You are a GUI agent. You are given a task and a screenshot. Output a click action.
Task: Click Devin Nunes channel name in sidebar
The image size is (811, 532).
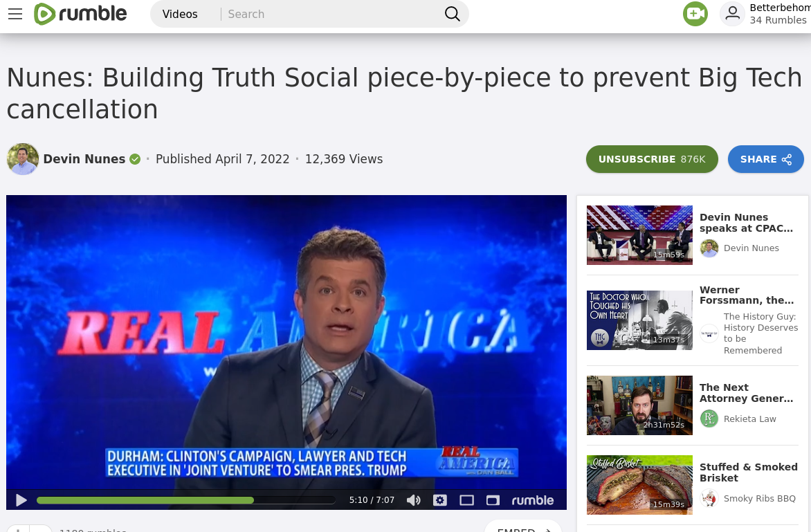751,248
